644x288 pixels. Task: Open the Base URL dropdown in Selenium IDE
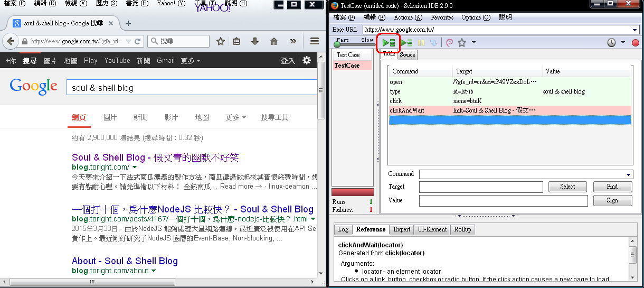[x=635, y=30]
